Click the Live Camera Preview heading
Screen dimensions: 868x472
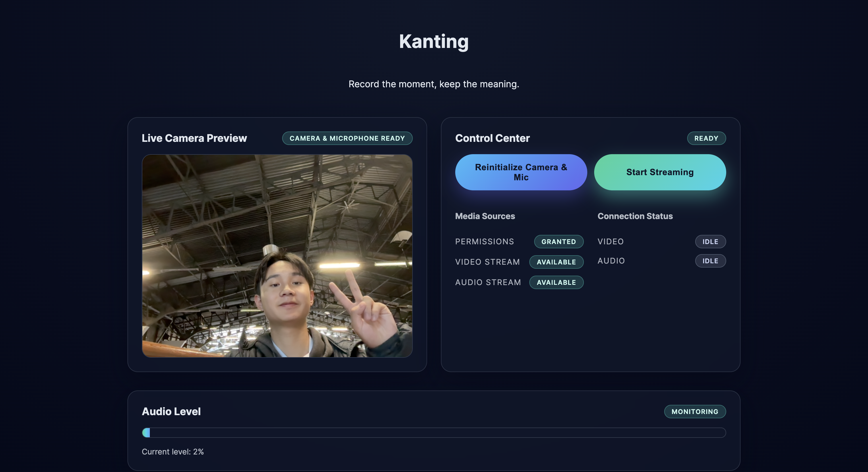click(x=194, y=138)
